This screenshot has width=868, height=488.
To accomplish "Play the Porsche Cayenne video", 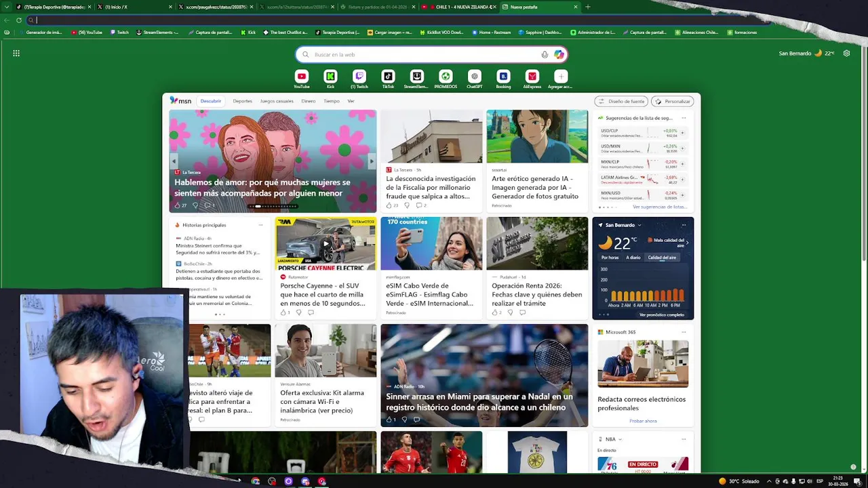I will pos(325,243).
